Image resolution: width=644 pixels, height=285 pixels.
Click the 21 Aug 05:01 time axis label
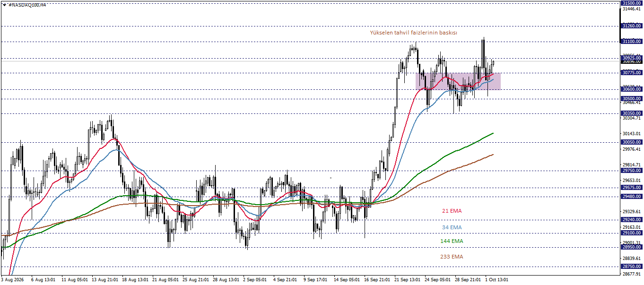(165, 280)
